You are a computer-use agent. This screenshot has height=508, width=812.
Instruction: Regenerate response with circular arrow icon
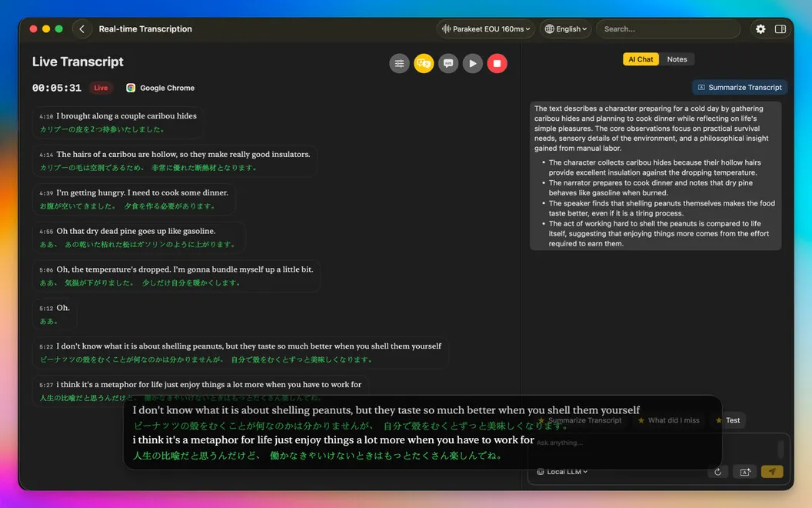tap(717, 472)
